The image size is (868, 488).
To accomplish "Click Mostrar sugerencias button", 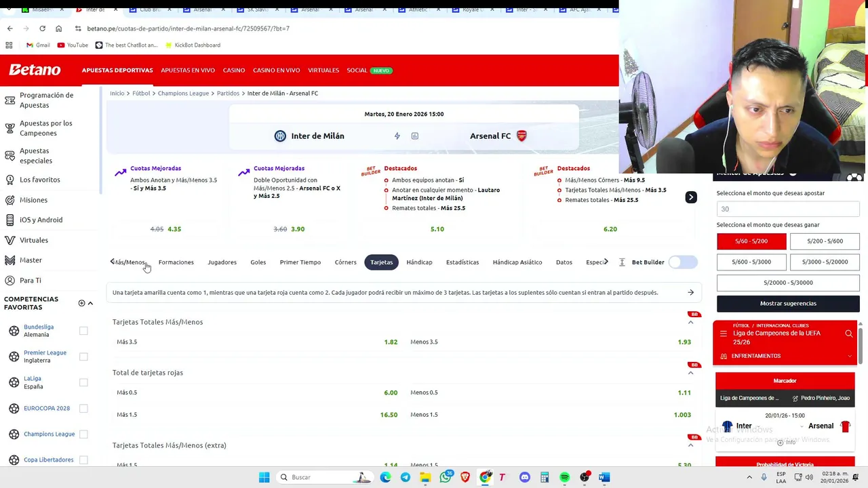I will [x=788, y=304].
